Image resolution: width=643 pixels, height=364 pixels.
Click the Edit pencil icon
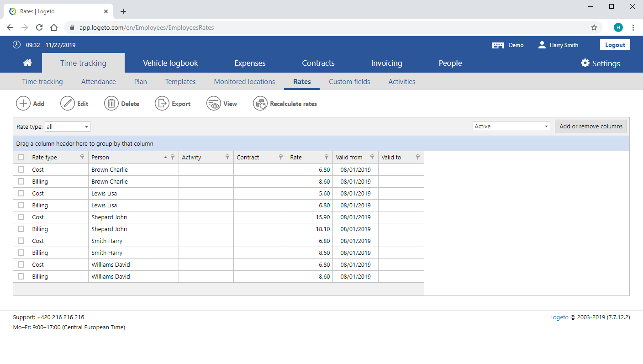coord(68,104)
